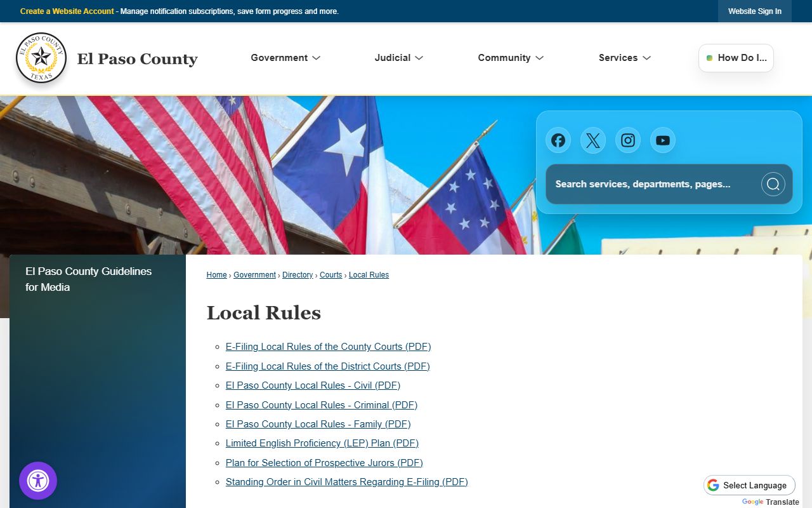The height and width of the screenshot is (508, 812).
Task: Open E-Filing Local Rules of County Courts PDF
Action: pyautogui.click(x=328, y=347)
